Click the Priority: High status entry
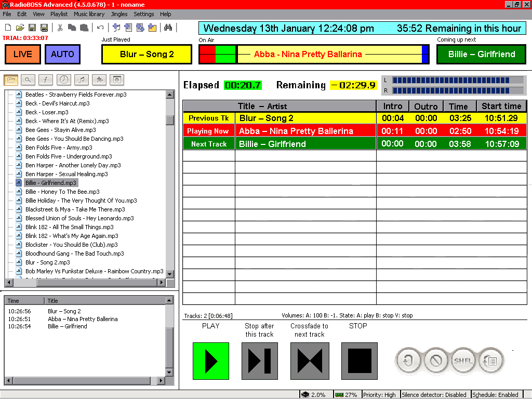The height and width of the screenshot is (399, 532). point(379,395)
